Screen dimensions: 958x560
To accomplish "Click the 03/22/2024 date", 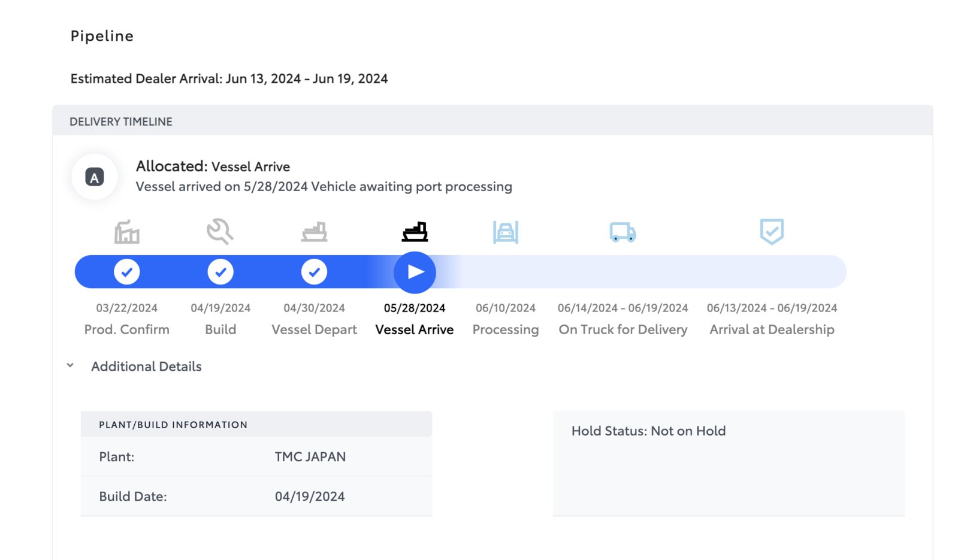I will tap(127, 308).
